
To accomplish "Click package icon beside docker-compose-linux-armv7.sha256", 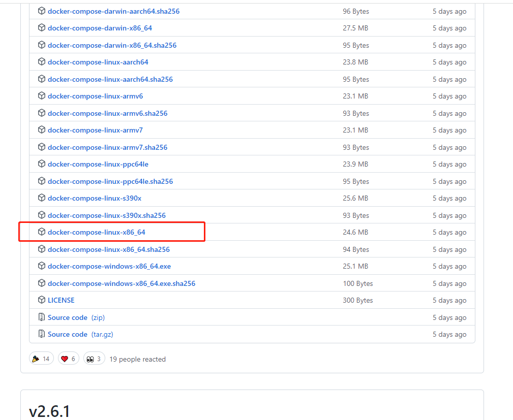I will tap(42, 147).
